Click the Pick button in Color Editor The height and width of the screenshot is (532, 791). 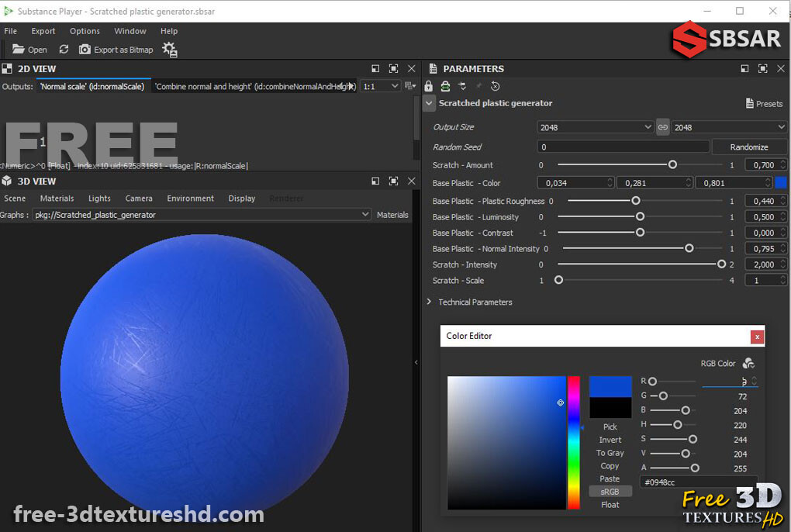click(x=610, y=427)
